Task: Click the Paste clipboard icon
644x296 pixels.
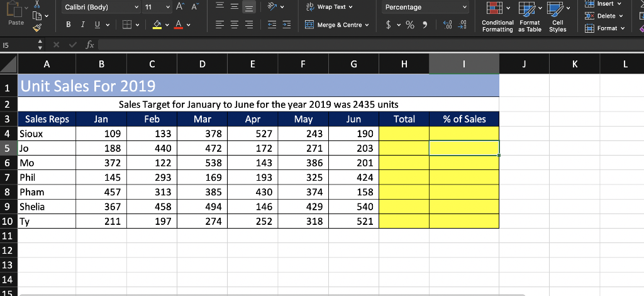Action: (x=14, y=9)
